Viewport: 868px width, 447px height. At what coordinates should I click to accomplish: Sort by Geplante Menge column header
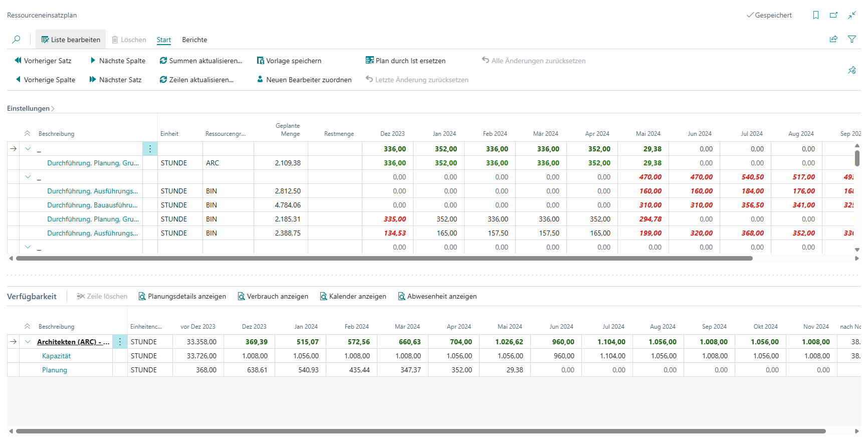click(x=288, y=130)
